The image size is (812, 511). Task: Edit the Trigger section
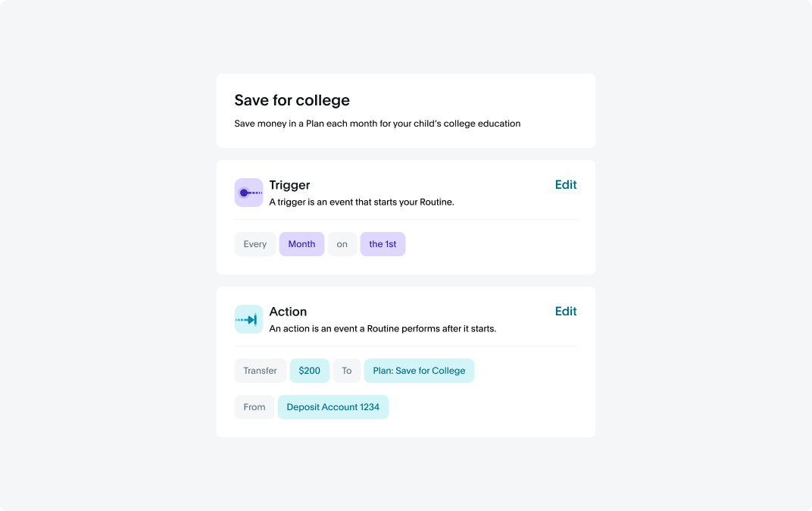(x=566, y=185)
